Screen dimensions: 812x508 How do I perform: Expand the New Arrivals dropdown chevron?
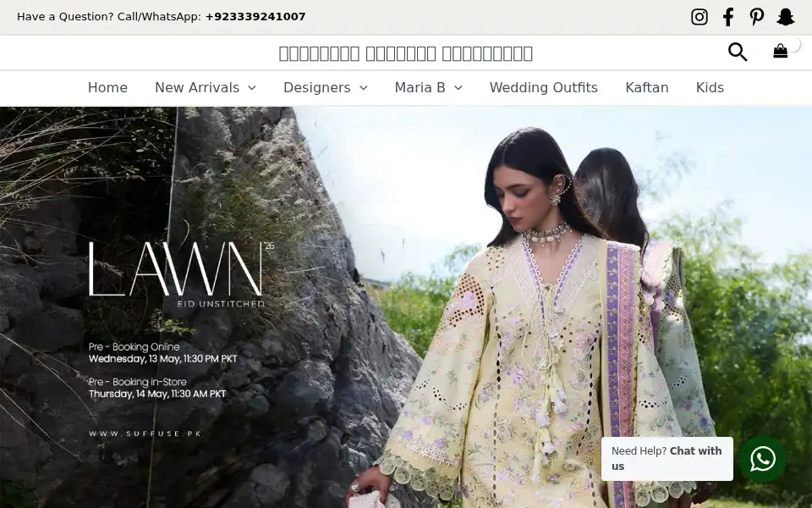[252, 88]
